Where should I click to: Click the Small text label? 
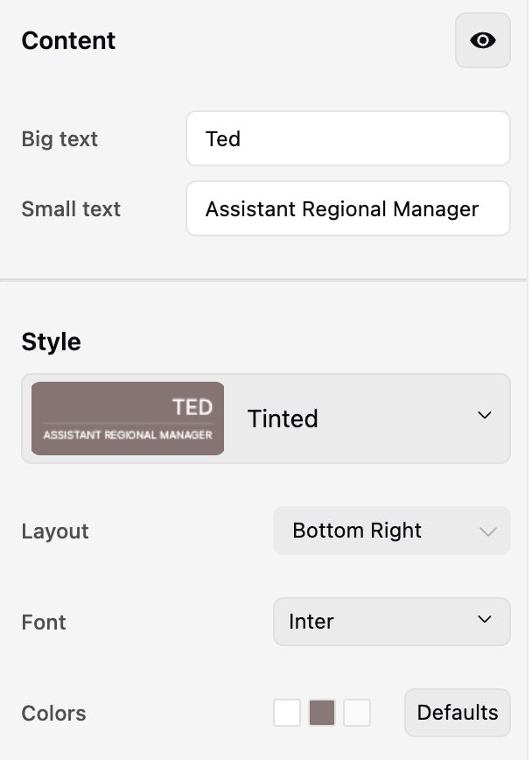pyautogui.click(x=71, y=209)
